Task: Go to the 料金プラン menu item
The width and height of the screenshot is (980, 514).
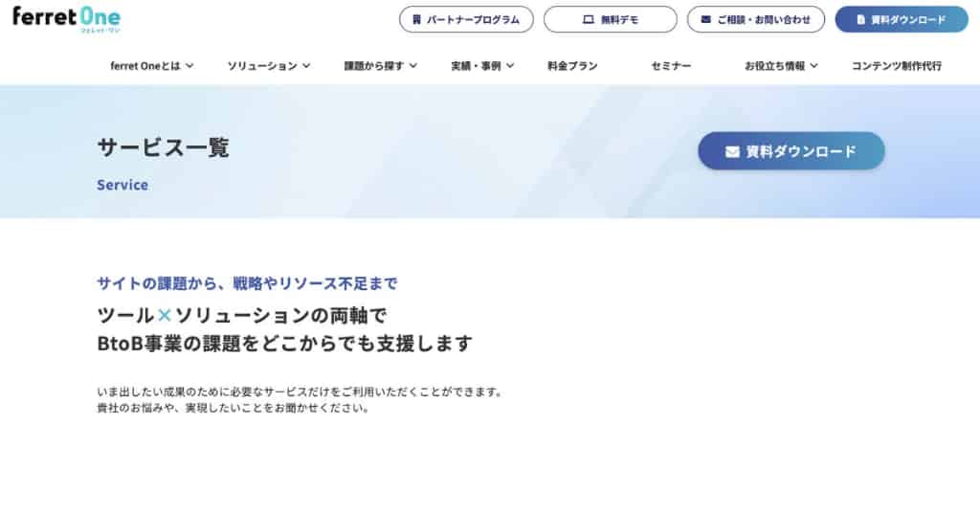Action: point(572,66)
